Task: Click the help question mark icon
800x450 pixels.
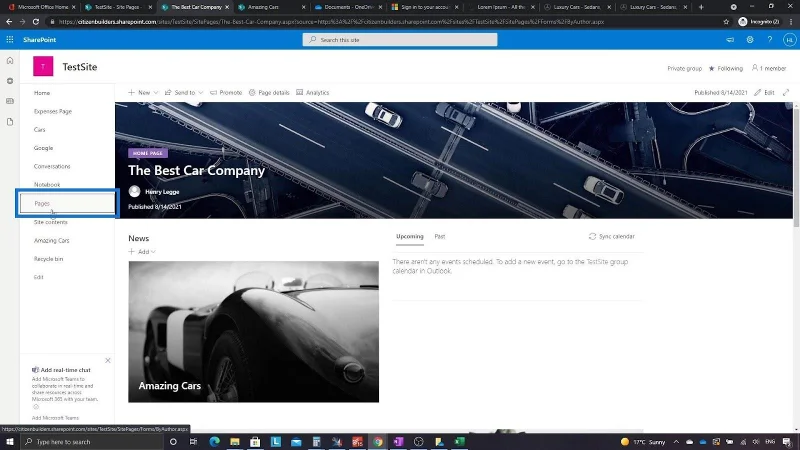Action: 769,39
